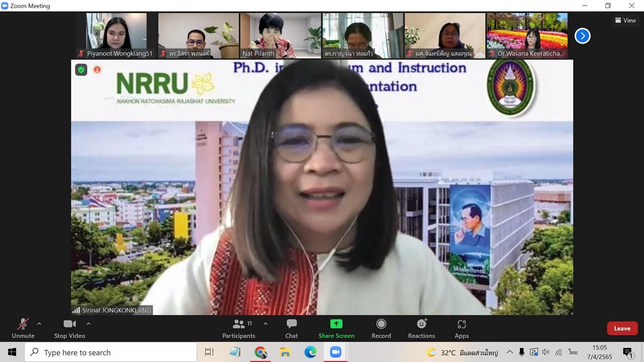Click the green encryption shield icon
The image size is (644, 362).
pos(81,70)
